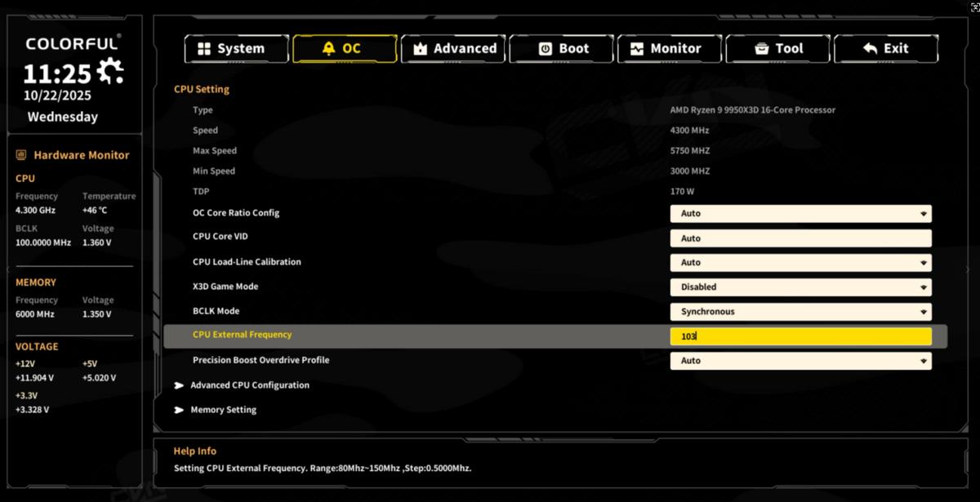Click the CPU External Frequency input field
Image resolution: width=980 pixels, height=502 pixels.
point(800,336)
